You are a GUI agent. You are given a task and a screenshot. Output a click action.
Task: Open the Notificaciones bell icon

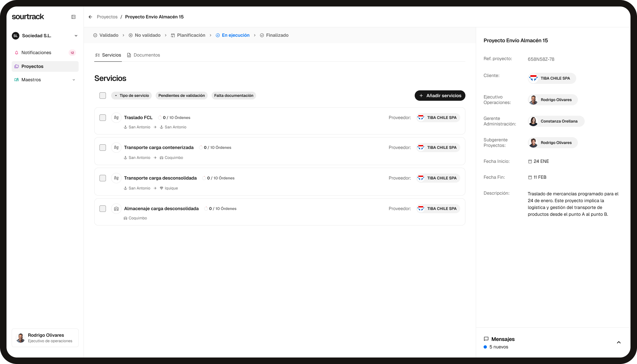click(x=17, y=52)
